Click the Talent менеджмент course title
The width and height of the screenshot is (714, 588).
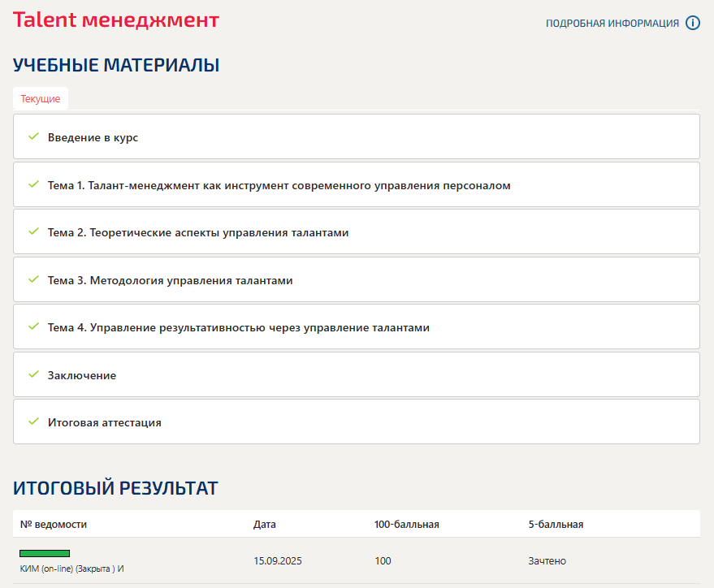pyautogui.click(x=116, y=20)
